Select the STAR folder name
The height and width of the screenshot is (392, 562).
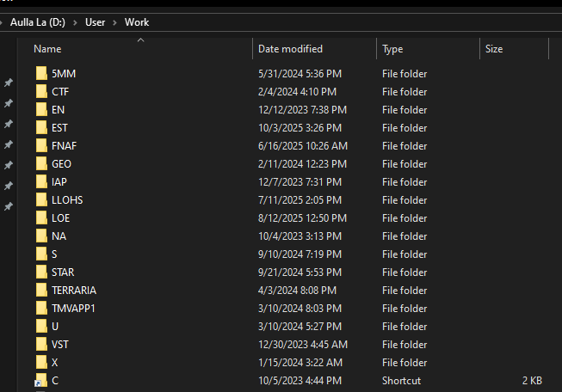(63, 272)
